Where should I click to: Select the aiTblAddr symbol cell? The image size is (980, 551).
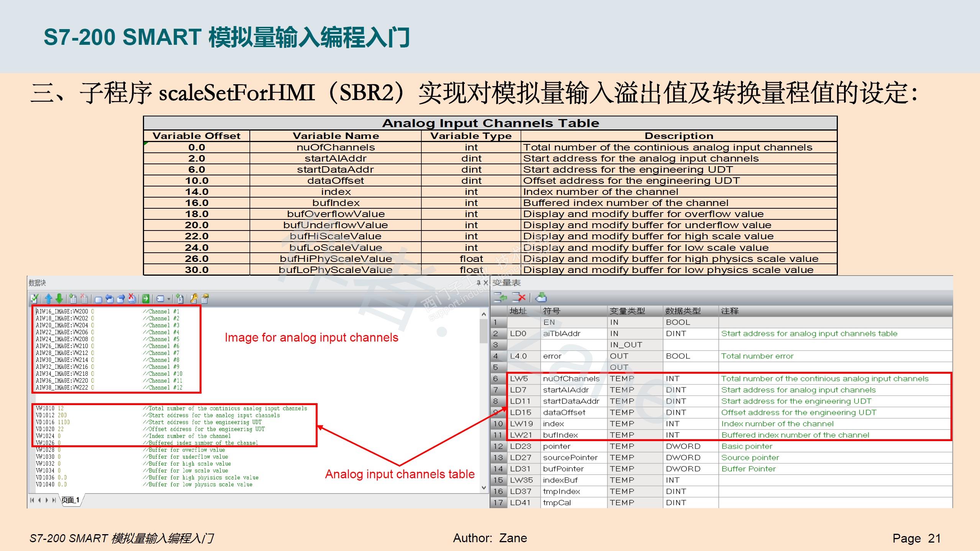pyautogui.click(x=562, y=334)
